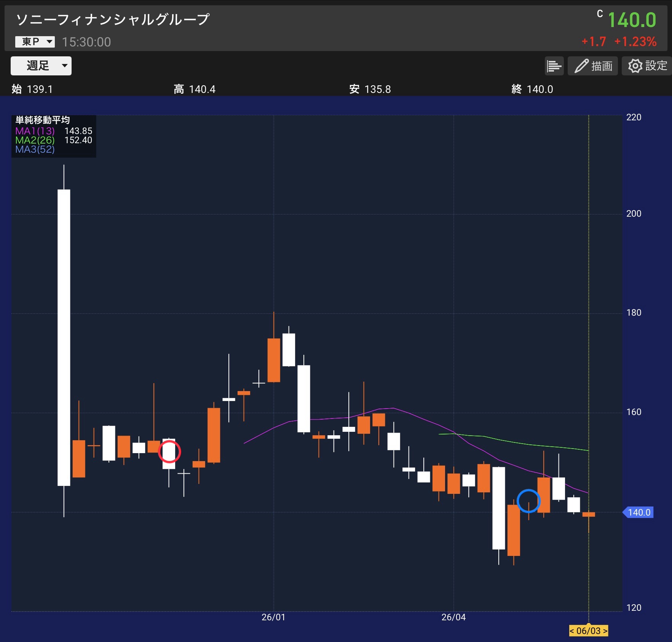Click the +1.7 price change value
Viewport: 672px width, 642px height.
coord(594,42)
